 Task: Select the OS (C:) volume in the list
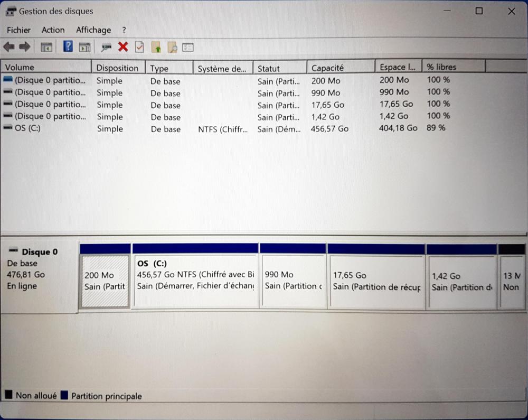point(27,128)
